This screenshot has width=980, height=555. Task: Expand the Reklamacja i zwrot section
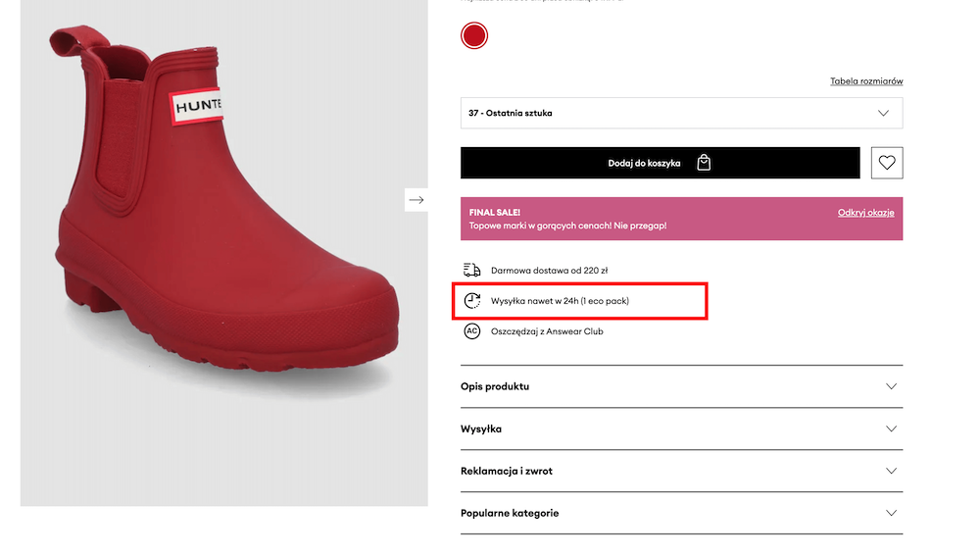[x=681, y=471]
